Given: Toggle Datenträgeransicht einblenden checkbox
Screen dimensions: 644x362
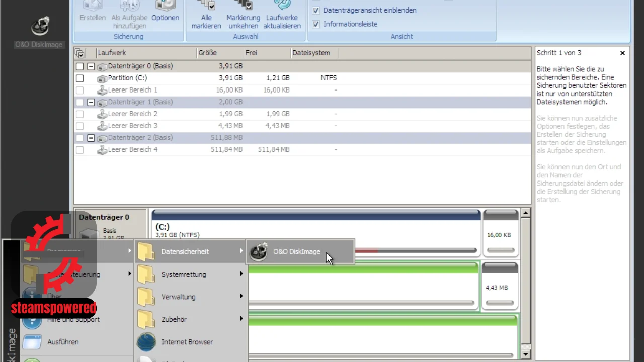Looking at the screenshot, I should tap(316, 10).
